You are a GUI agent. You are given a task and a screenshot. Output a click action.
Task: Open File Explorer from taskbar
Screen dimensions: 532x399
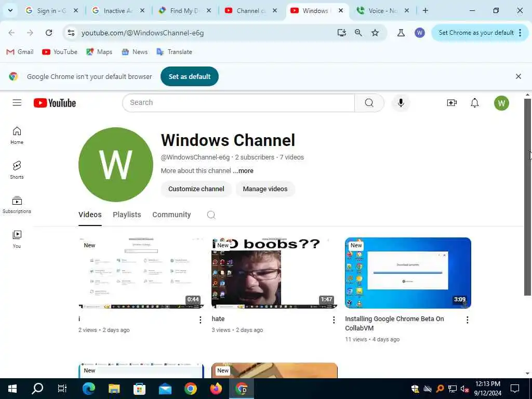coord(114,389)
